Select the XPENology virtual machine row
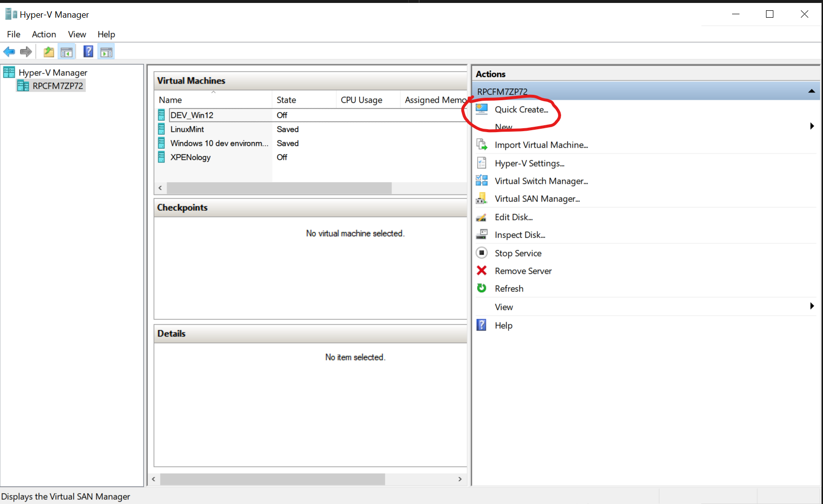The height and width of the screenshot is (504, 823). 191,157
